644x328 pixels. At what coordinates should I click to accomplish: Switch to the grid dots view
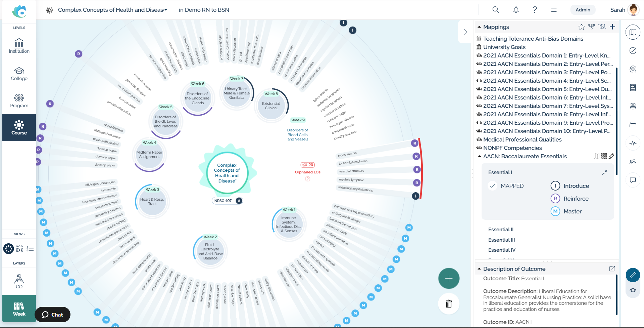tap(19, 249)
